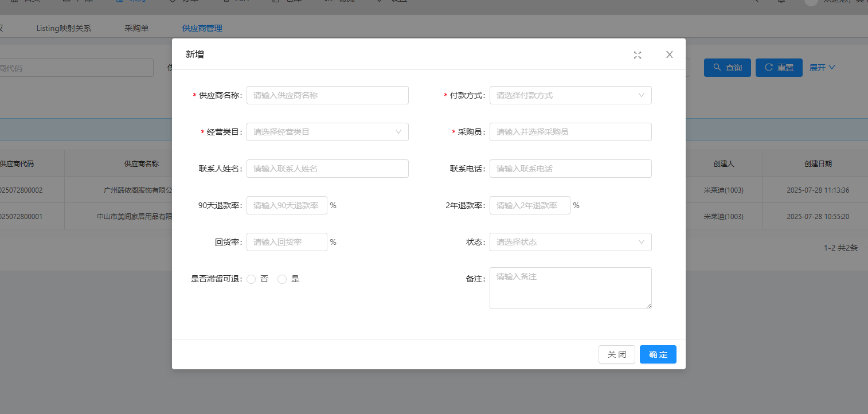This screenshot has height=414, width=868.
Task: Close the 新增 dialog with X icon
Action: [x=669, y=54]
